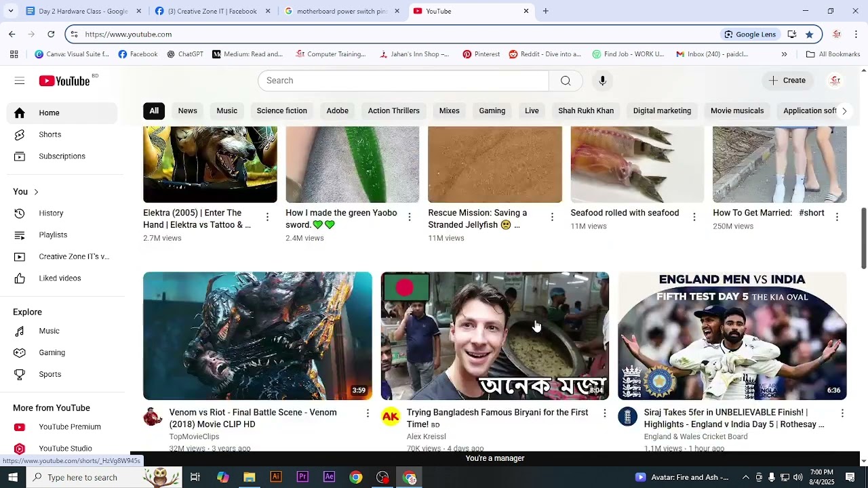The height and width of the screenshot is (488, 868).
Task: Open more options for Bangladesh Biryani video
Action: click(605, 413)
